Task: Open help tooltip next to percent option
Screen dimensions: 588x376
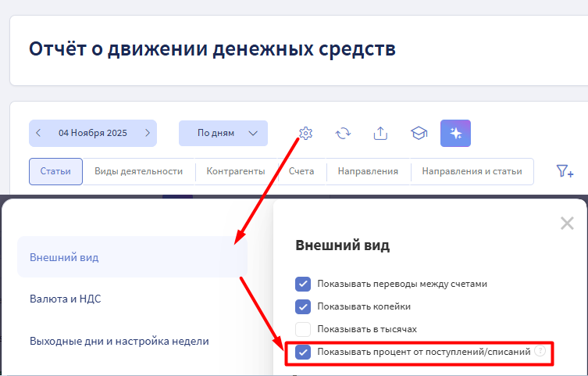Action: [x=540, y=351]
